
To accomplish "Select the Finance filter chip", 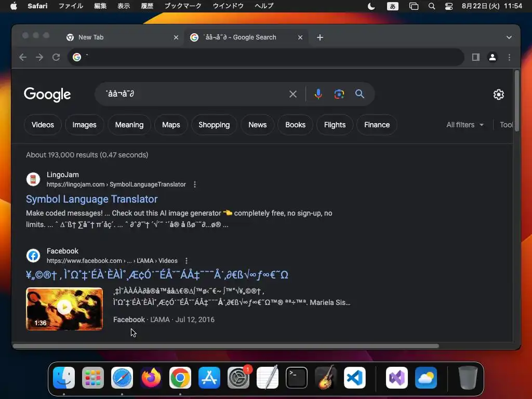I will pyautogui.click(x=377, y=125).
